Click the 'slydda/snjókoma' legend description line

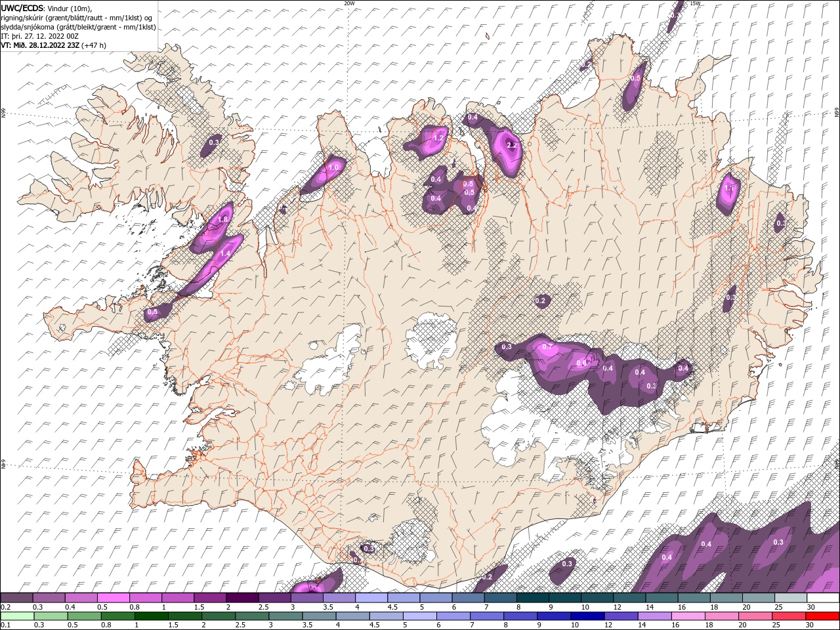(x=78, y=27)
